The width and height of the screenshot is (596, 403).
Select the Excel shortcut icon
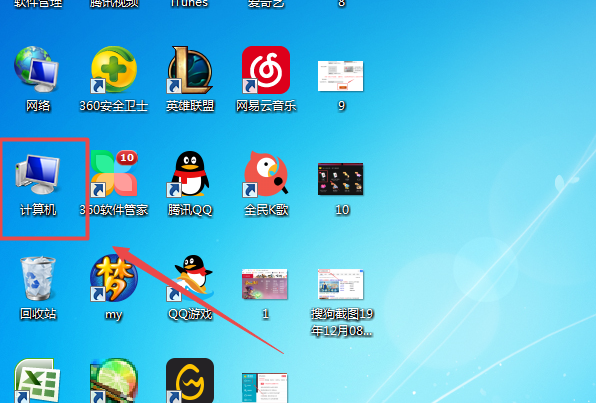pos(37,380)
